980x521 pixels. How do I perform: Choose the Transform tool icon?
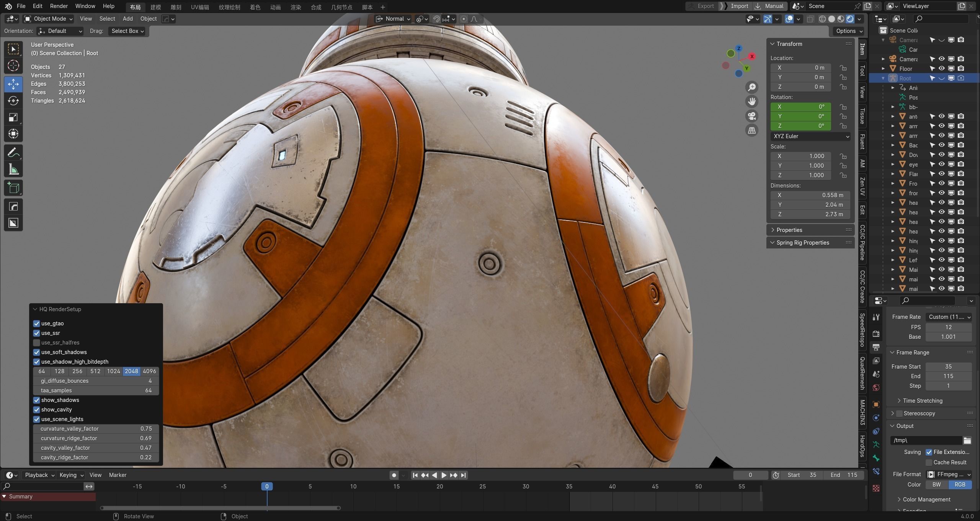pyautogui.click(x=13, y=134)
